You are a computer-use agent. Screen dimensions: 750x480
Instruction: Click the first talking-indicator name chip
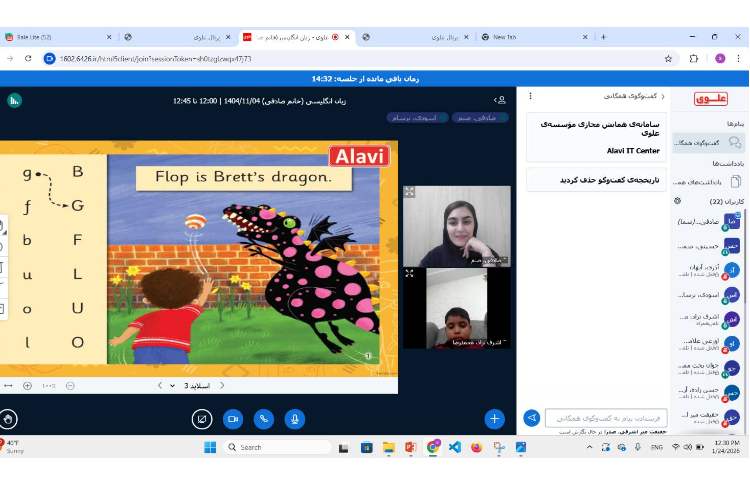pos(480,118)
